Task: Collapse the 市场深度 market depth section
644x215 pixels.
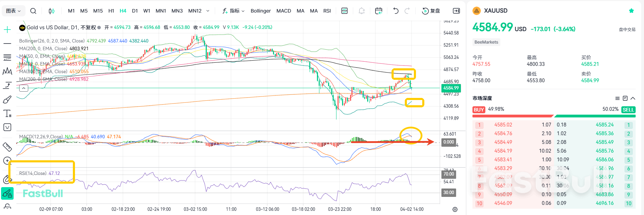Action: coord(633,98)
